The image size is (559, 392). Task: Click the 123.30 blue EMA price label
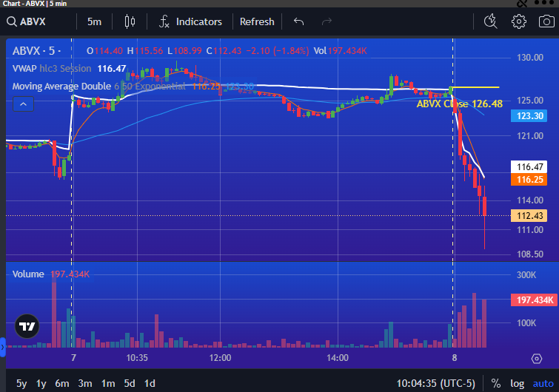pos(529,115)
